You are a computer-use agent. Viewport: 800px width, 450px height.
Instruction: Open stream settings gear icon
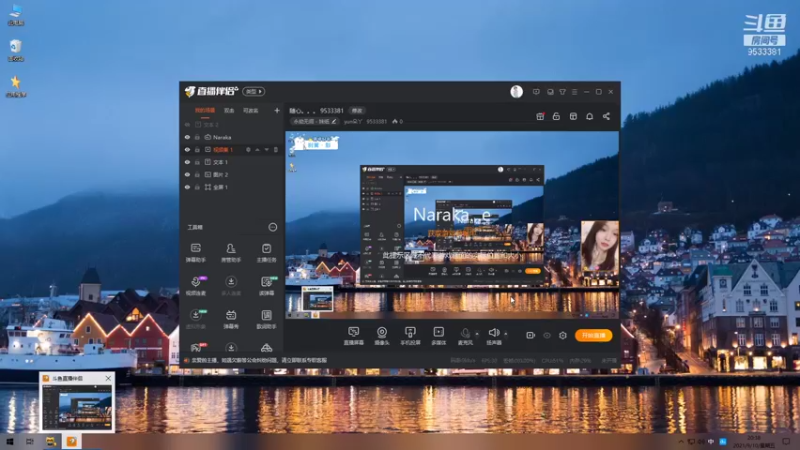563,335
